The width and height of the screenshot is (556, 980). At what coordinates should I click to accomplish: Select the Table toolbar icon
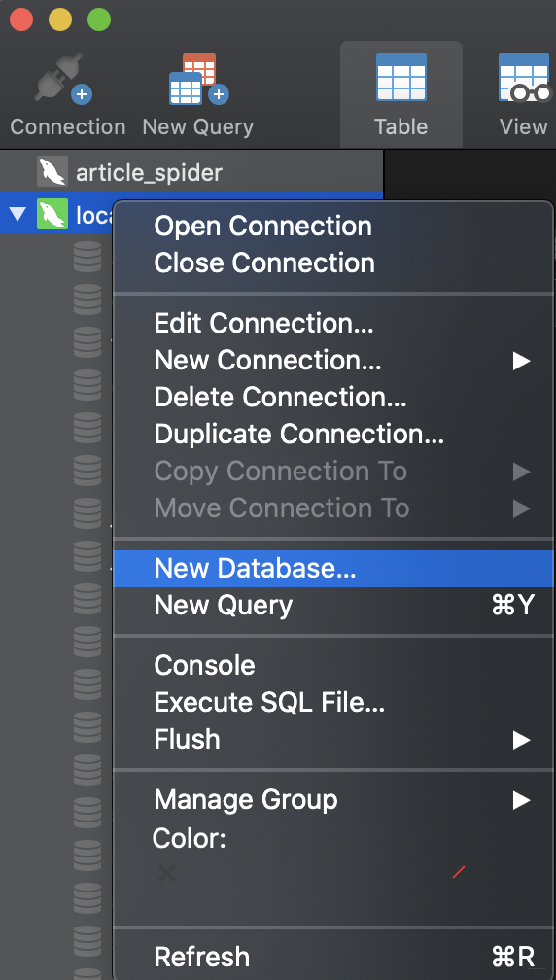pos(401,77)
